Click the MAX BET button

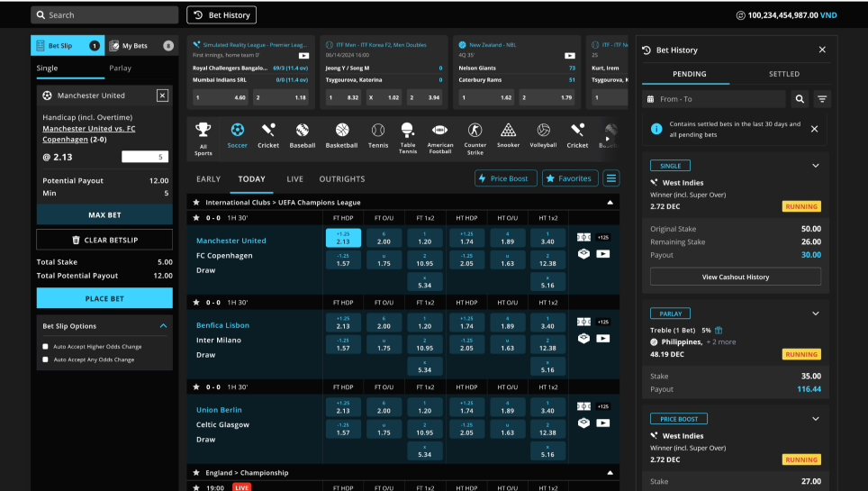104,214
